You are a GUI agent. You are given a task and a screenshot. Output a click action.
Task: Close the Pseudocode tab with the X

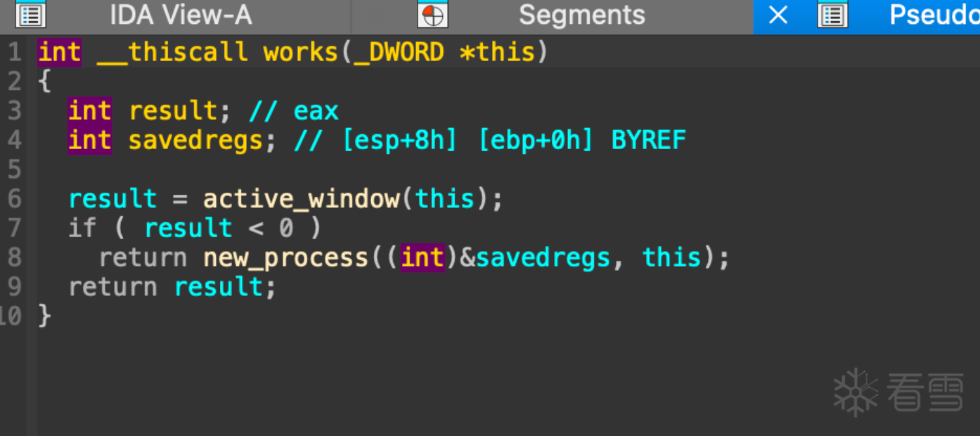(778, 15)
